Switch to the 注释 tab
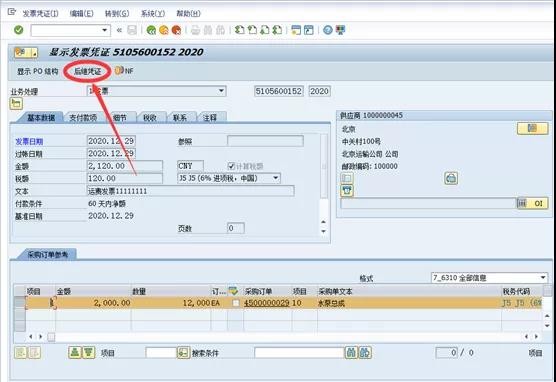 210,118
